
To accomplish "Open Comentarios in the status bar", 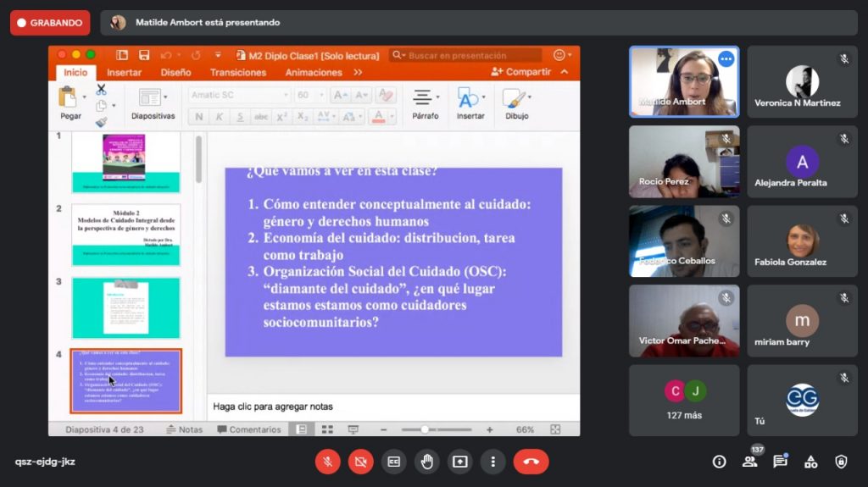I will click(248, 429).
